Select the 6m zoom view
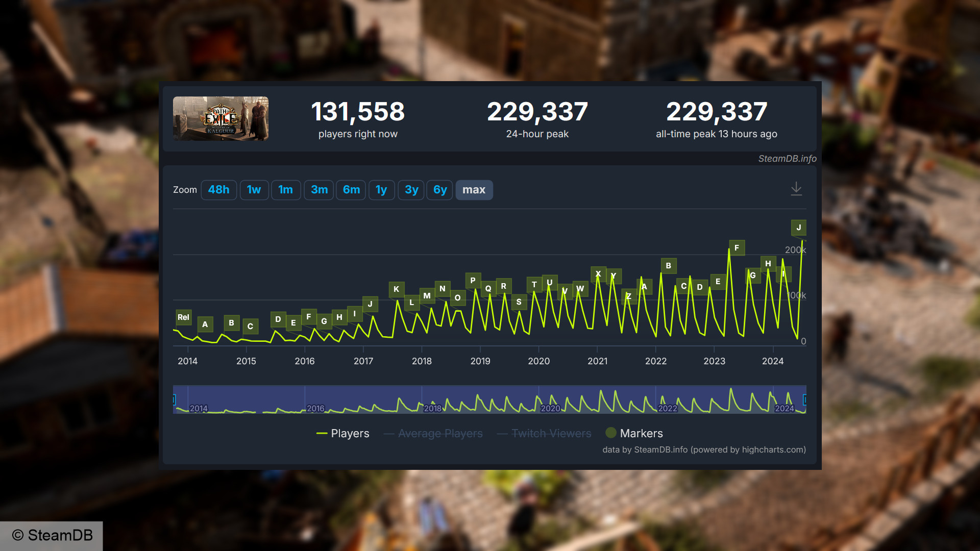 tap(351, 190)
